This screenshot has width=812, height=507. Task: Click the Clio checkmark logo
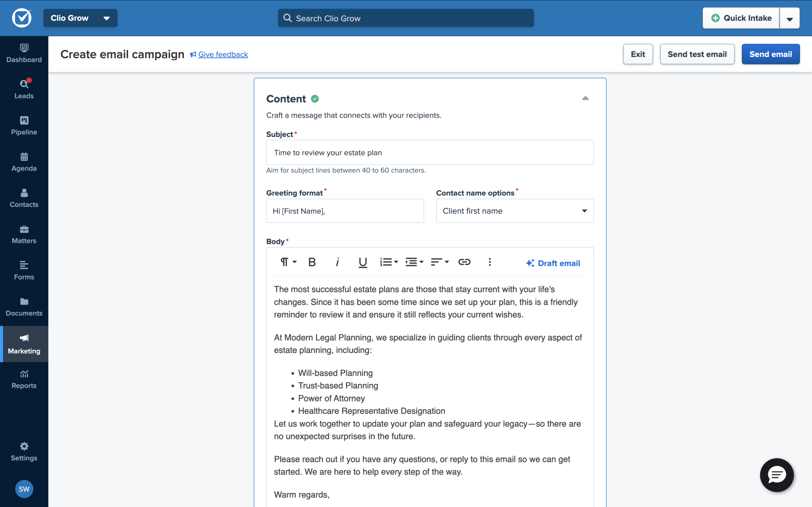click(x=22, y=18)
